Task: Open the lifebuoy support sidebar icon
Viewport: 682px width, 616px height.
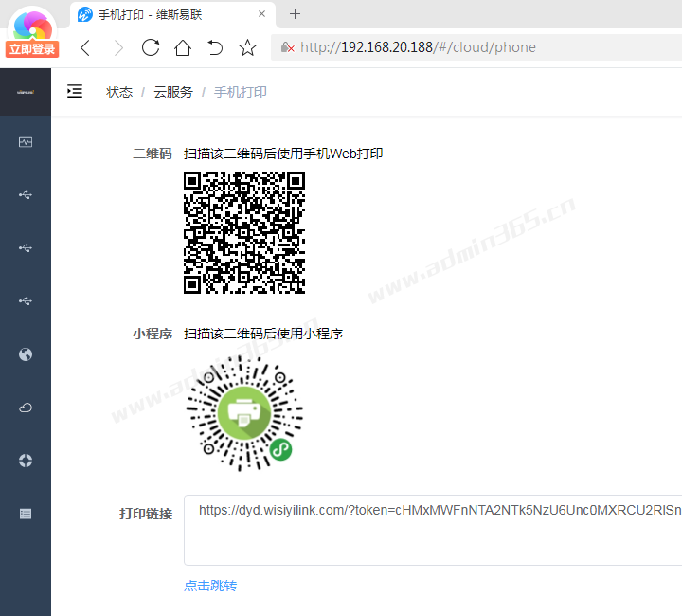Action: pyautogui.click(x=26, y=461)
